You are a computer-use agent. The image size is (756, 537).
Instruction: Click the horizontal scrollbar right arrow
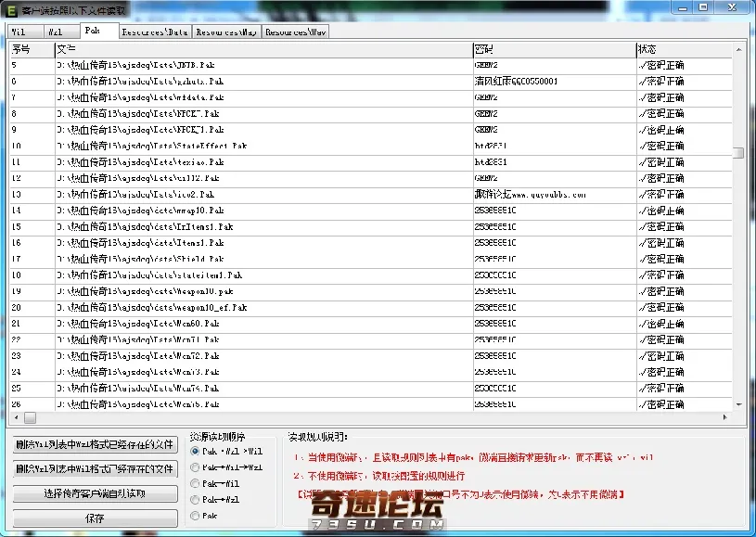click(x=725, y=417)
